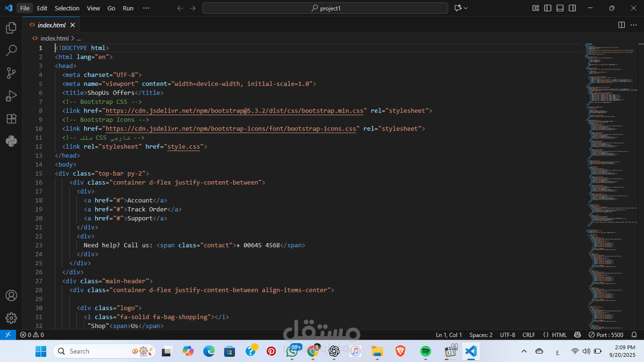Open the Manage gear settings menu
Viewport: 644px width, 362px height.
(11, 318)
